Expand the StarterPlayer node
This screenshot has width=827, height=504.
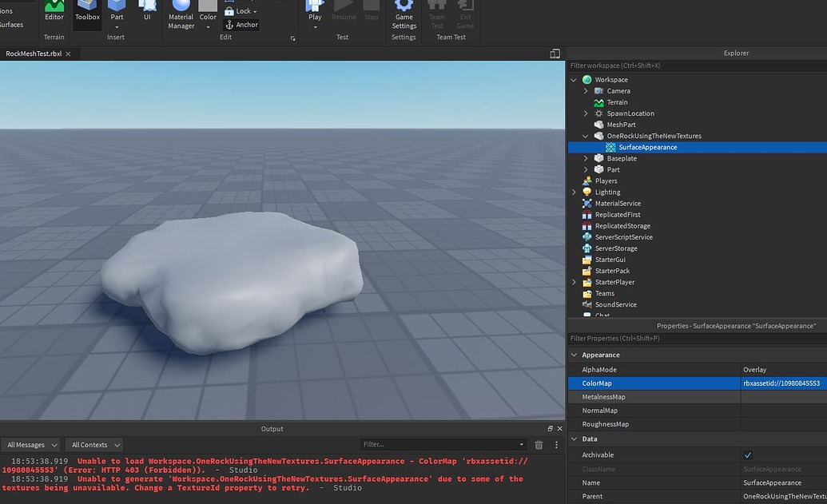click(x=574, y=282)
